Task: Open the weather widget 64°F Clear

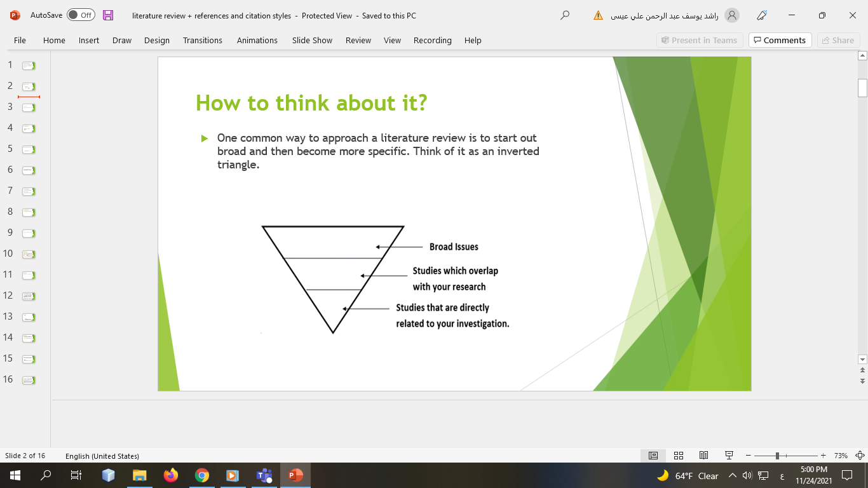Action: point(687,475)
